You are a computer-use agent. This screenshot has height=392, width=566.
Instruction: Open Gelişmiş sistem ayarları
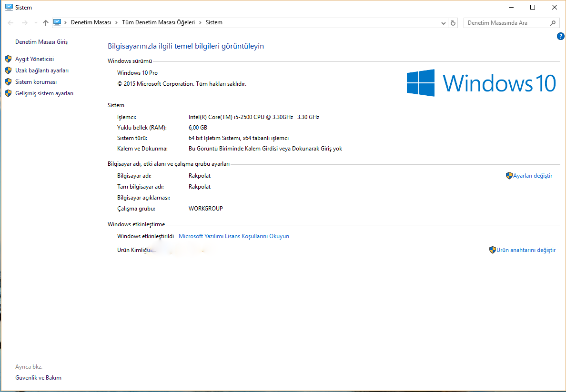44,93
